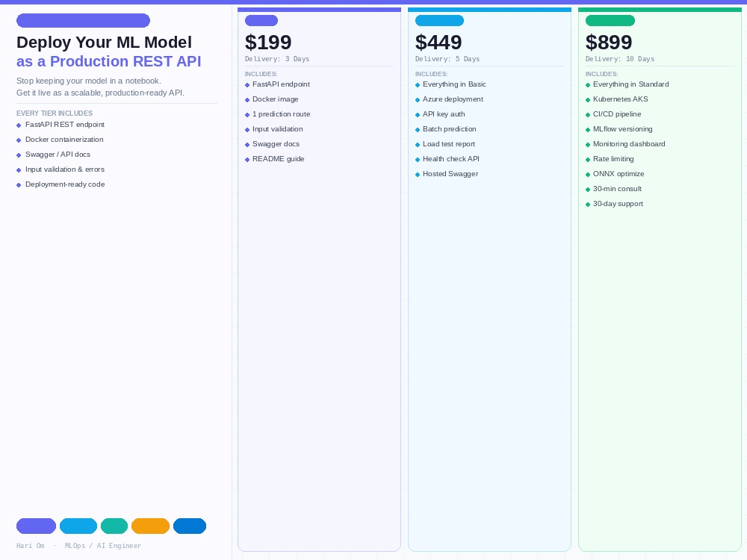This screenshot has width=747, height=560.
Task: Click 'Get it live as a scalable, production-ready API.'
Action: (x=101, y=93)
